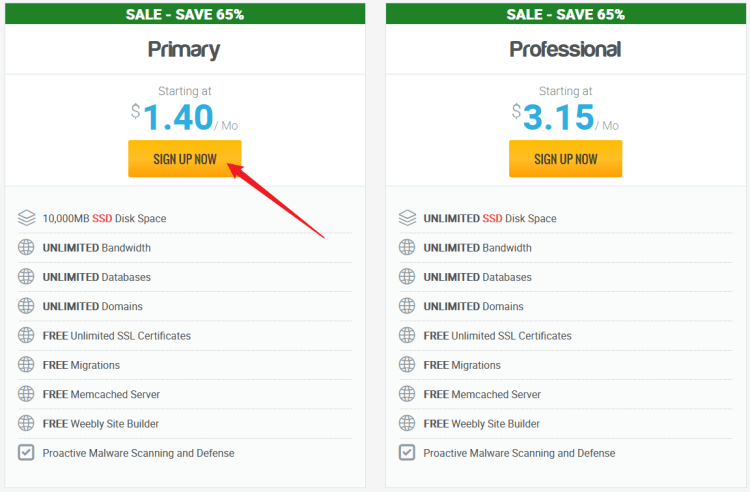Click globe icon beside Professional Memcached Server
This screenshot has width=750, height=492.
click(407, 394)
